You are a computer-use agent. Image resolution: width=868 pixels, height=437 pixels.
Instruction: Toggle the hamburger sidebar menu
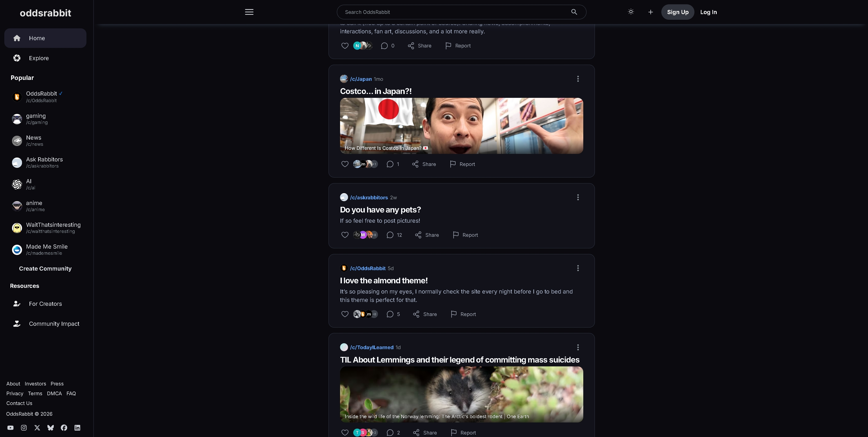(x=249, y=12)
